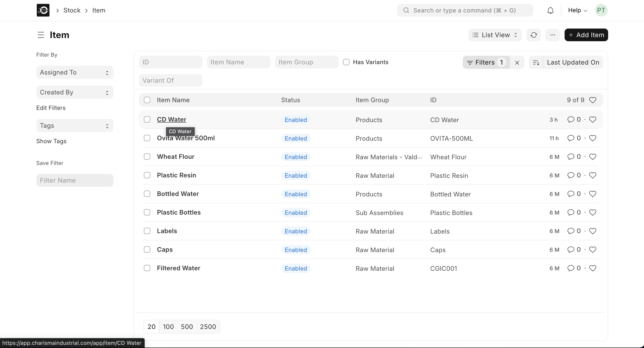This screenshot has width=644, height=348.
Task: Click the ERPNext home logo icon
Action: [x=43, y=10]
